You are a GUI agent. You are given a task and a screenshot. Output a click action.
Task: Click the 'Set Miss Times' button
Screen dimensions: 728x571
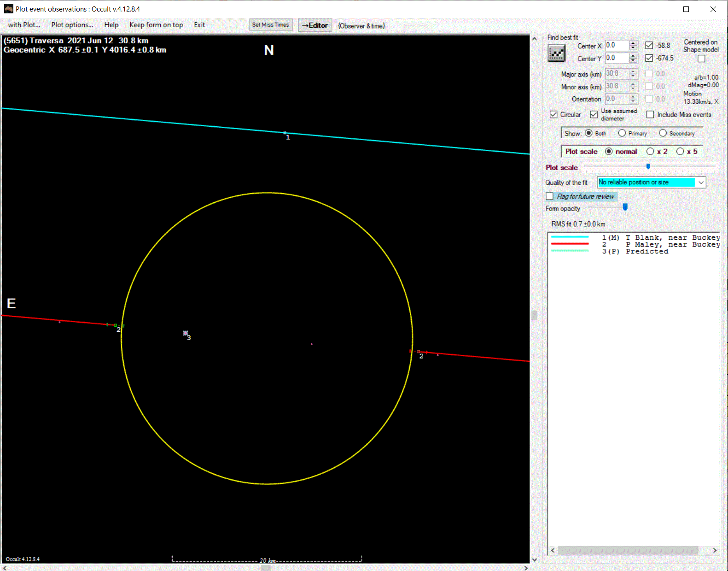271,25
